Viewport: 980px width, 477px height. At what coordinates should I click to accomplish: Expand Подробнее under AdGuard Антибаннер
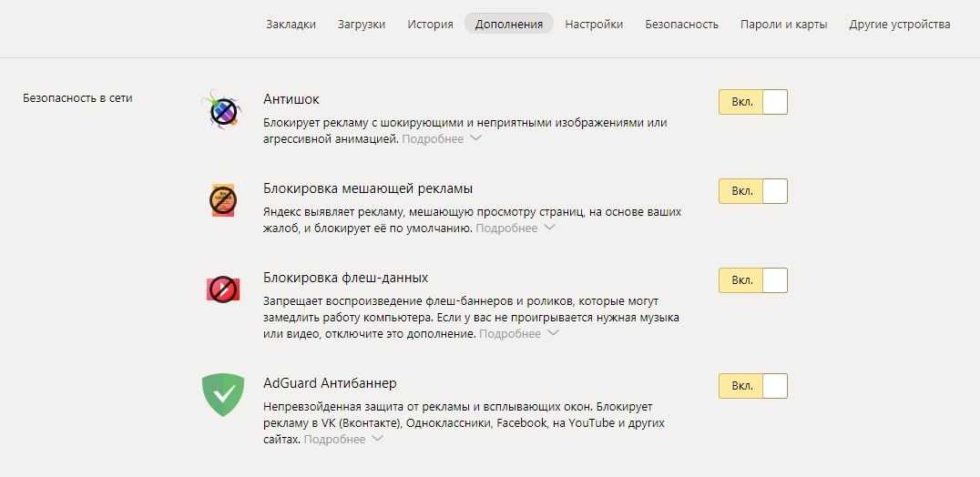[x=343, y=440]
